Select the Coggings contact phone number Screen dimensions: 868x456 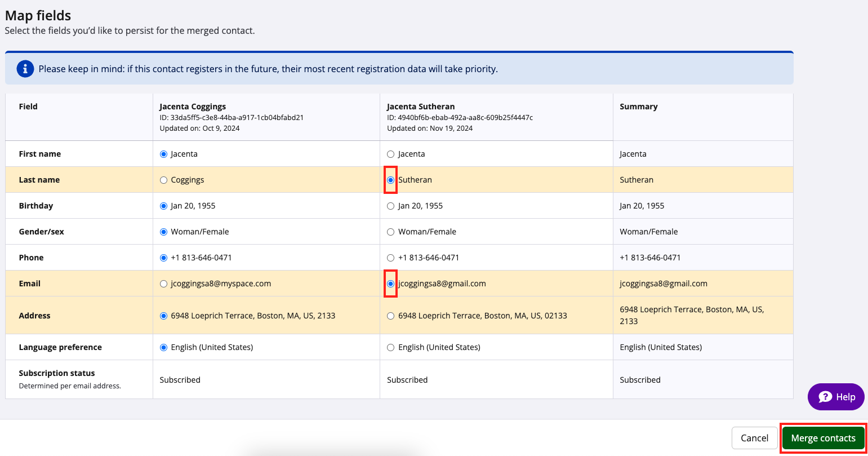point(164,258)
